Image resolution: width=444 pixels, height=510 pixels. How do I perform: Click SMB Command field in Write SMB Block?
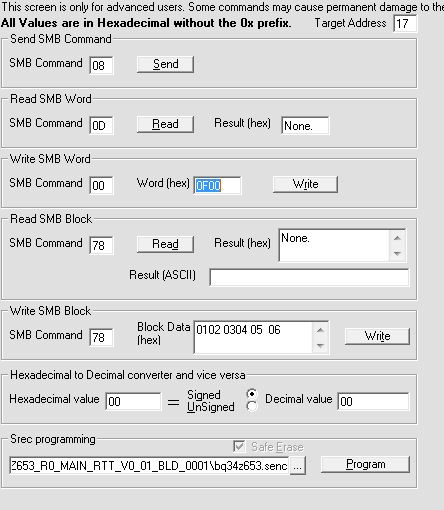tap(101, 337)
